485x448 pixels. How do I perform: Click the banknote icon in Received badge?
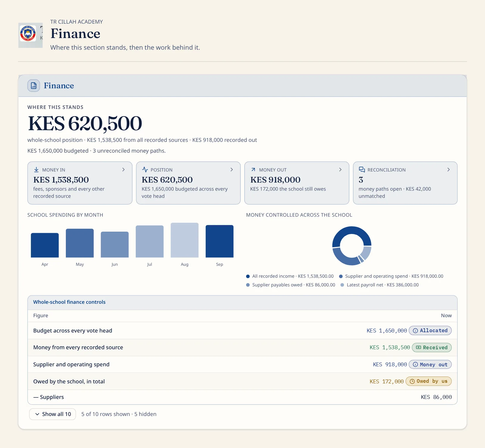coord(419,347)
